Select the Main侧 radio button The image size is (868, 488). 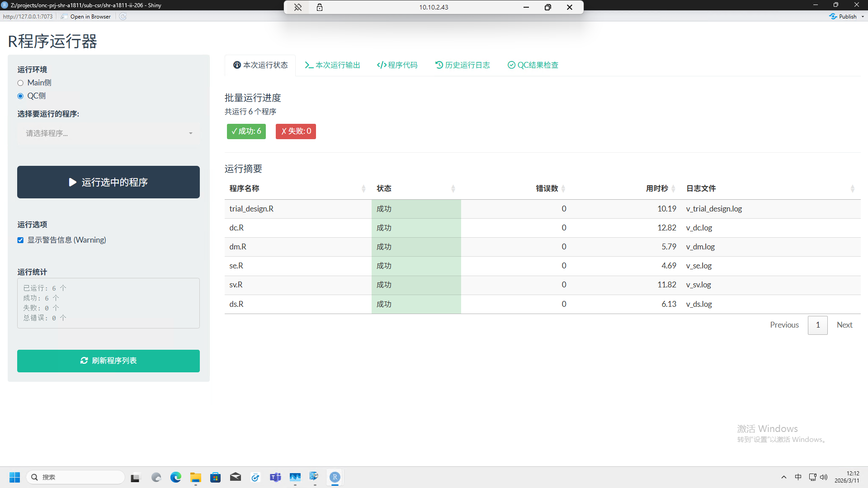click(20, 83)
